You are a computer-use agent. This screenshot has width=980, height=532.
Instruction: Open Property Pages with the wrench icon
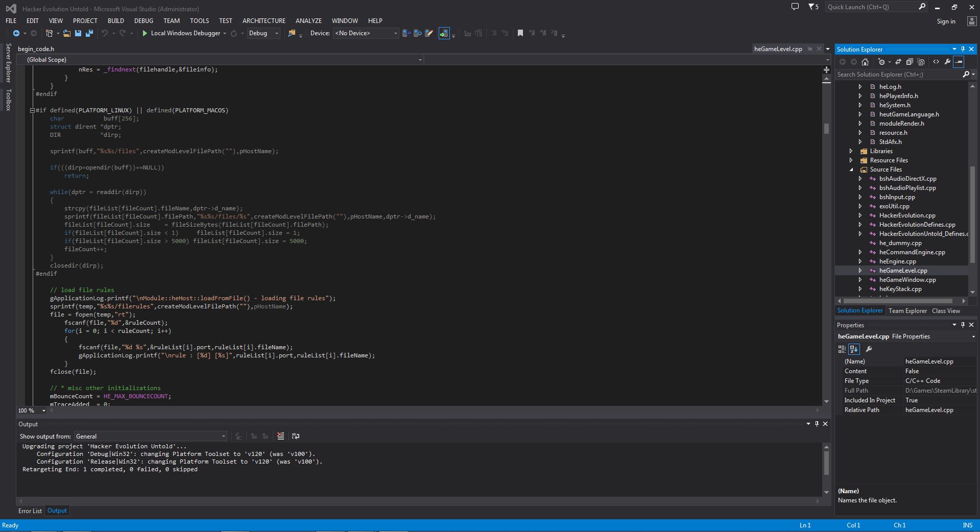click(x=869, y=349)
